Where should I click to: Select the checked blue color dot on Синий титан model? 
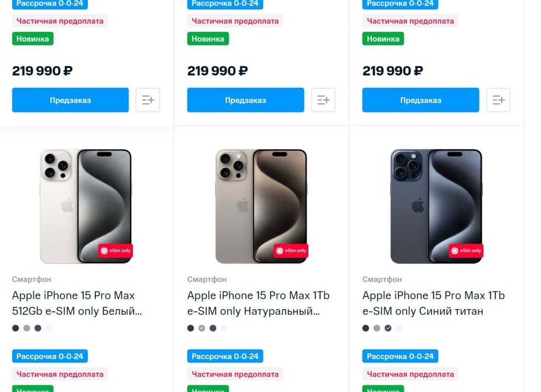[387, 328]
